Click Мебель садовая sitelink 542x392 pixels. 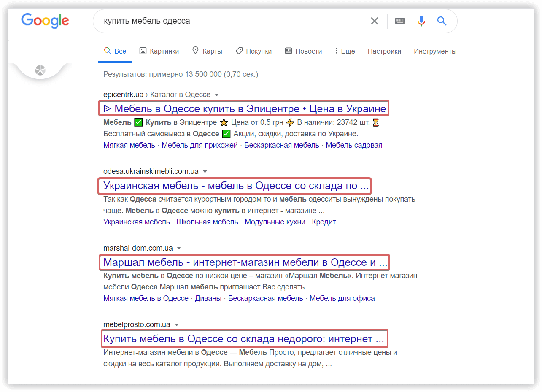354,145
